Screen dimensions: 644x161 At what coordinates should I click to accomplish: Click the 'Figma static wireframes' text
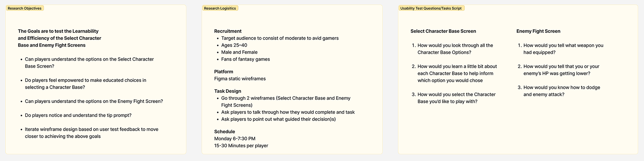pos(240,79)
